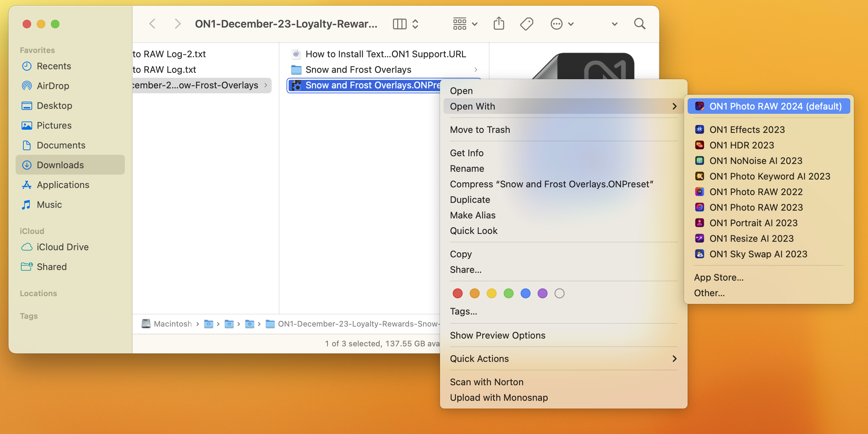The width and height of the screenshot is (868, 434).
Task: Expand the Snow and Frost Overlays folder chevron
Action: pyautogui.click(x=476, y=70)
